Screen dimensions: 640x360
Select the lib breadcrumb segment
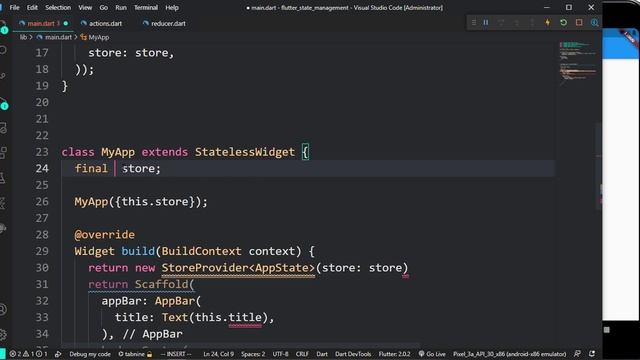(x=23, y=37)
